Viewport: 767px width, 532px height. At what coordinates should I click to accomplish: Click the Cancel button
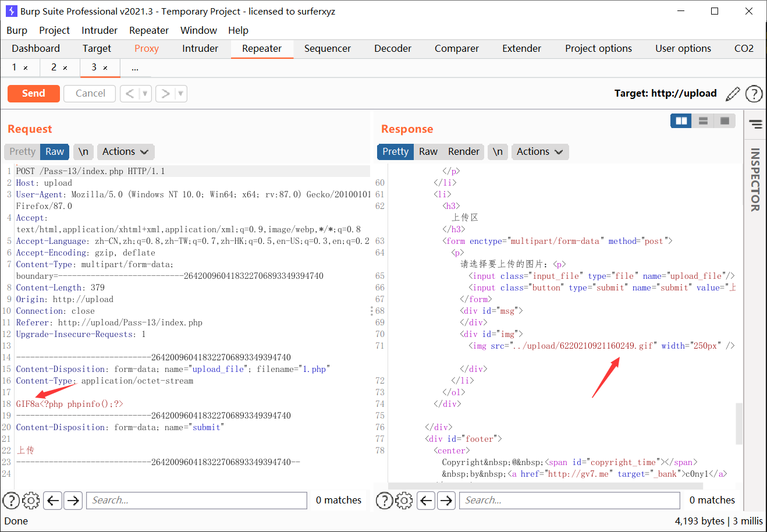(90, 93)
